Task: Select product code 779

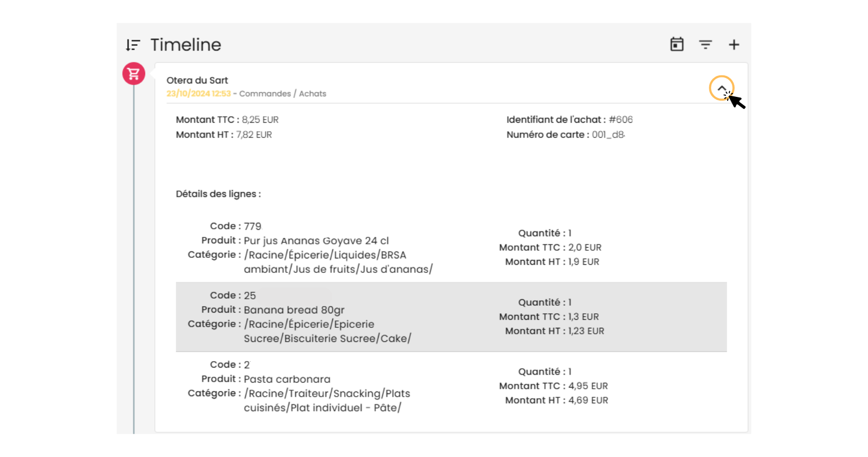Action: tap(253, 226)
